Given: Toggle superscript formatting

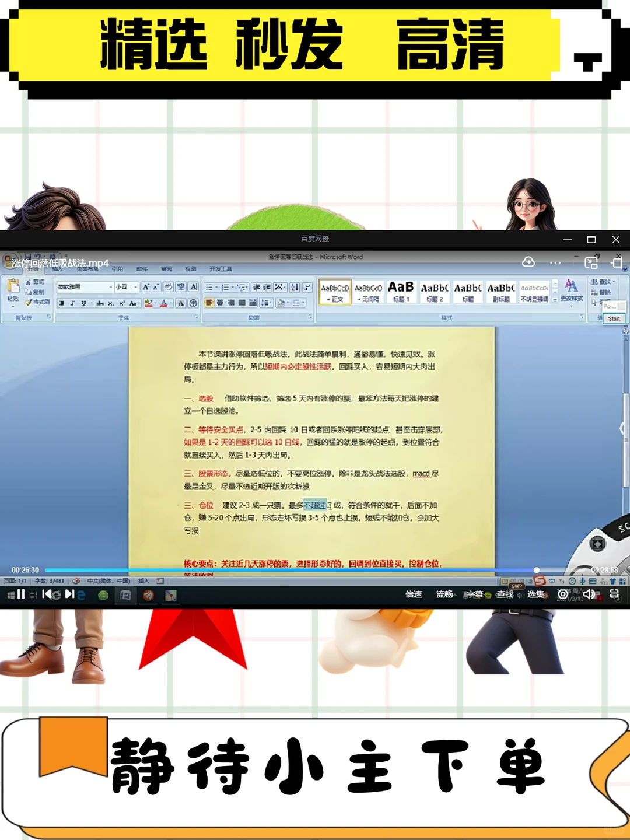Looking at the screenshot, I should coord(122,303).
